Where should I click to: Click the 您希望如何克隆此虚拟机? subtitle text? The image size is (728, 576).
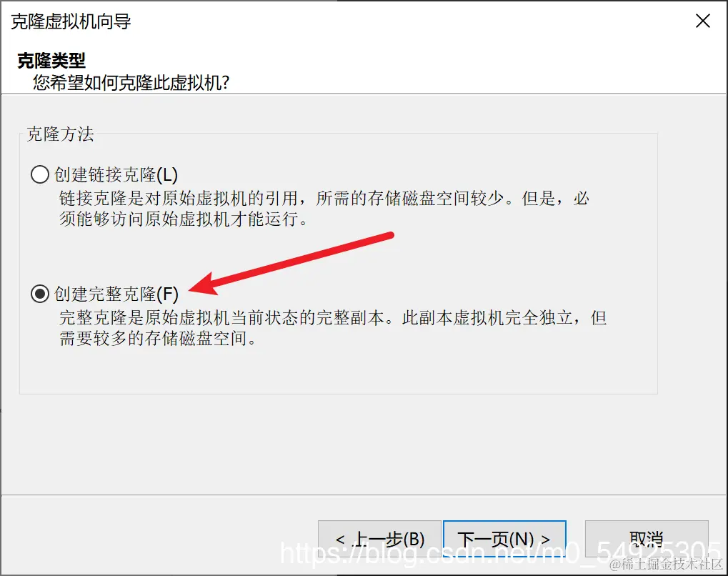pyautogui.click(x=131, y=83)
